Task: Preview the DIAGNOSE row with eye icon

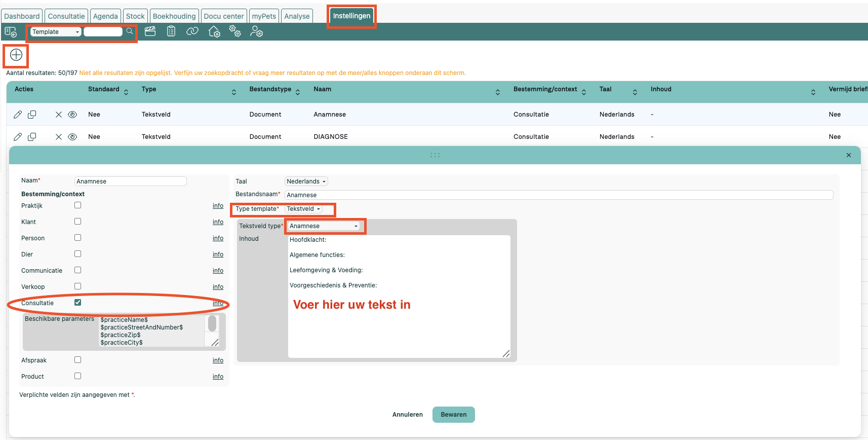Action: tap(72, 137)
